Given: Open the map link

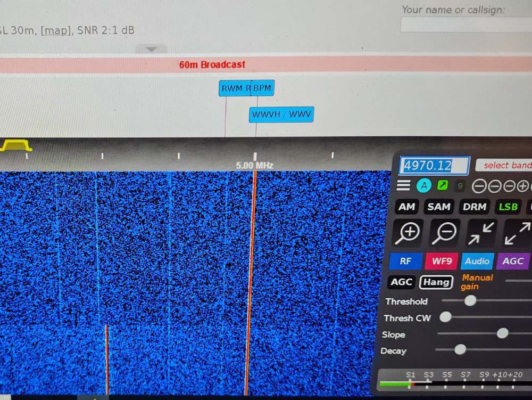Looking at the screenshot, I should 55,30.
